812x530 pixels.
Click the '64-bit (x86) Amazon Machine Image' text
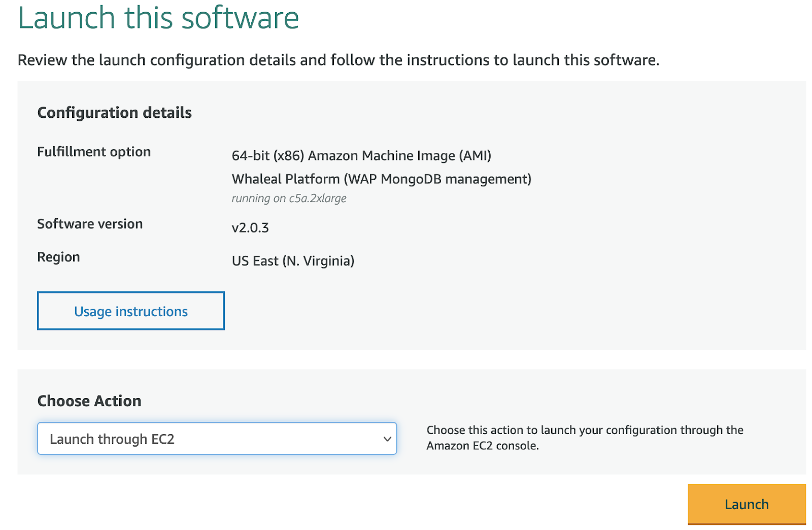click(x=361, y=155)
